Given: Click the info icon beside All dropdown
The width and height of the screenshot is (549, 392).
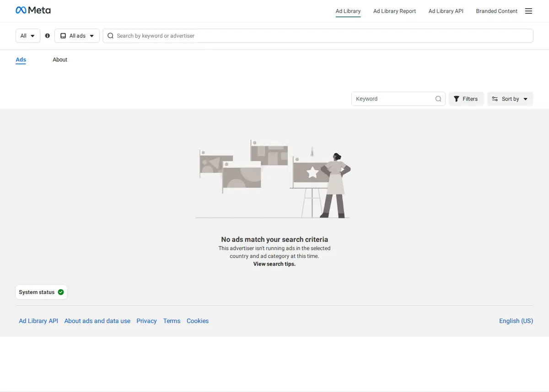Looking at the screenshot, I should click(48, 36).
